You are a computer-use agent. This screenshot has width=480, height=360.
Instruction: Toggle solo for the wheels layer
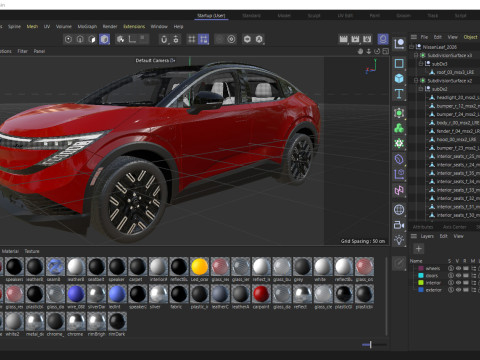(451, 268)
